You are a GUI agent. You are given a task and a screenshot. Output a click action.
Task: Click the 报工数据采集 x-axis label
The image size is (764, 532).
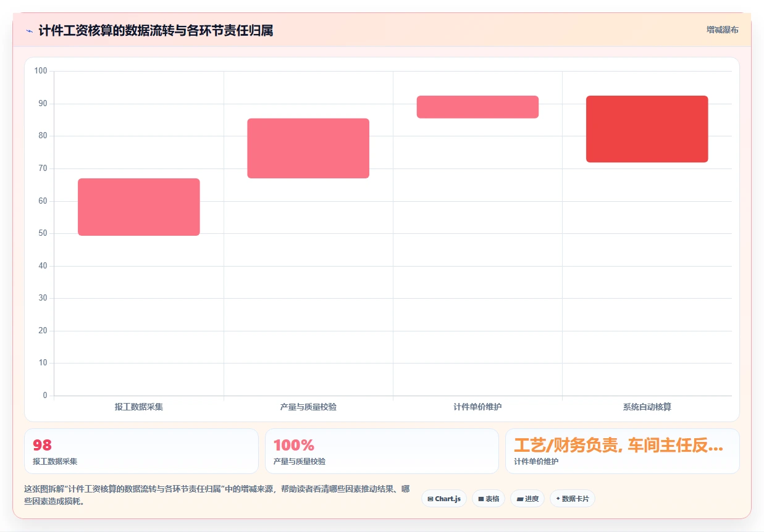pyautogui.click(x=139, y=407)
